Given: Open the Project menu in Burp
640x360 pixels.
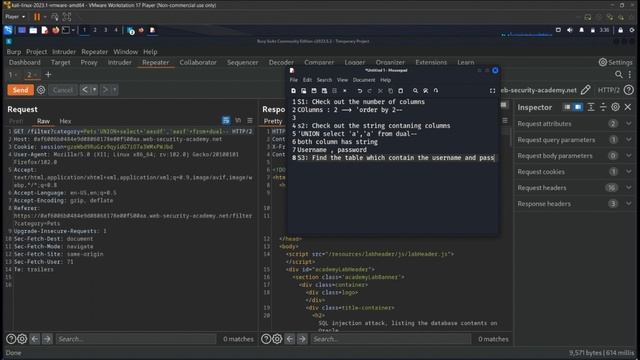Looking at the screenshot, I should point(36,52).
